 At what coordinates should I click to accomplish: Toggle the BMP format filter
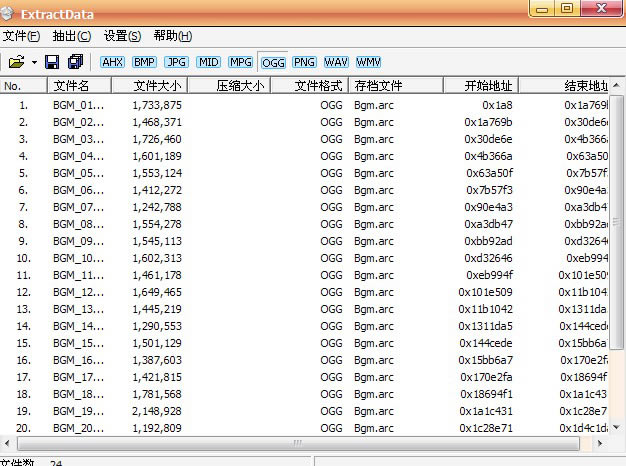pos(143,62)
